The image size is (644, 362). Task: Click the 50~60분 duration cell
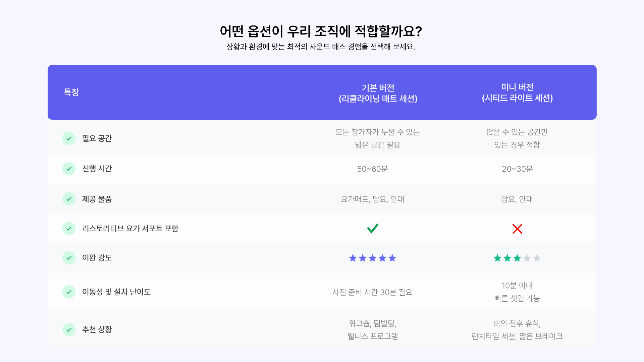pos(373,169)
